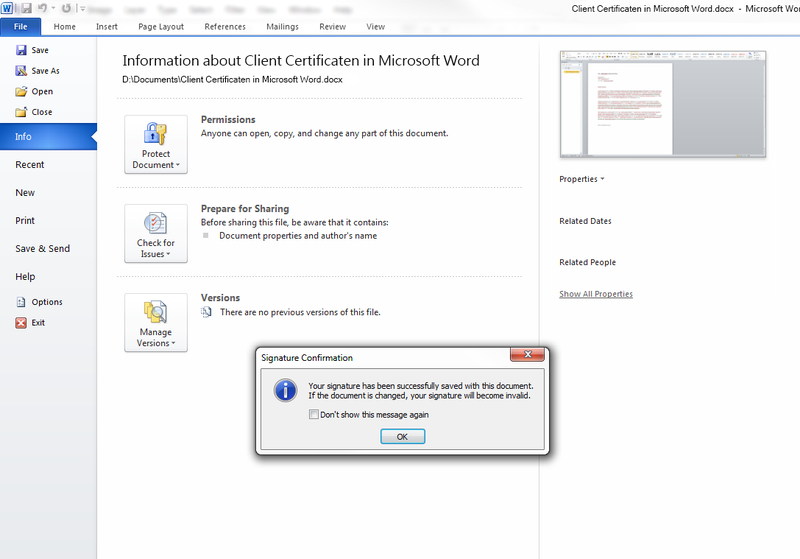Enable "Don't show this message again" checkbox
This screenshot has height=559, width=800.
pos(314,414)
